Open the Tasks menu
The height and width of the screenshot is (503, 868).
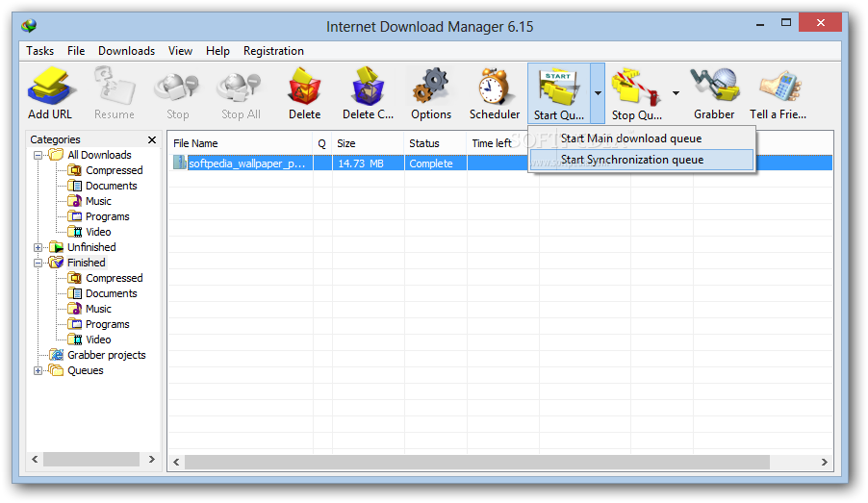tap(39, 51)
